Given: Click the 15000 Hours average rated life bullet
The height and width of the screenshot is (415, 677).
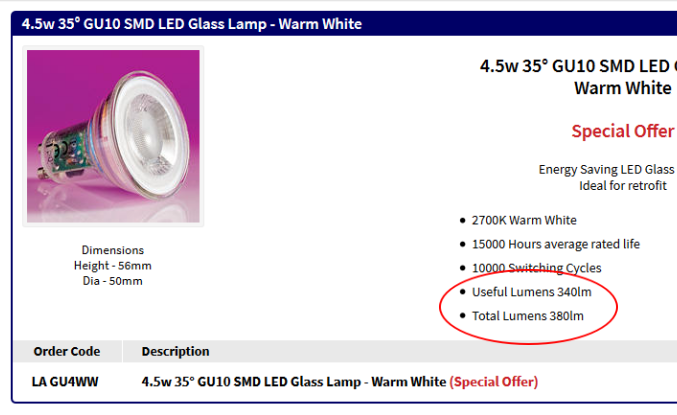Looking at the screenshot, I should pos(555,244).
